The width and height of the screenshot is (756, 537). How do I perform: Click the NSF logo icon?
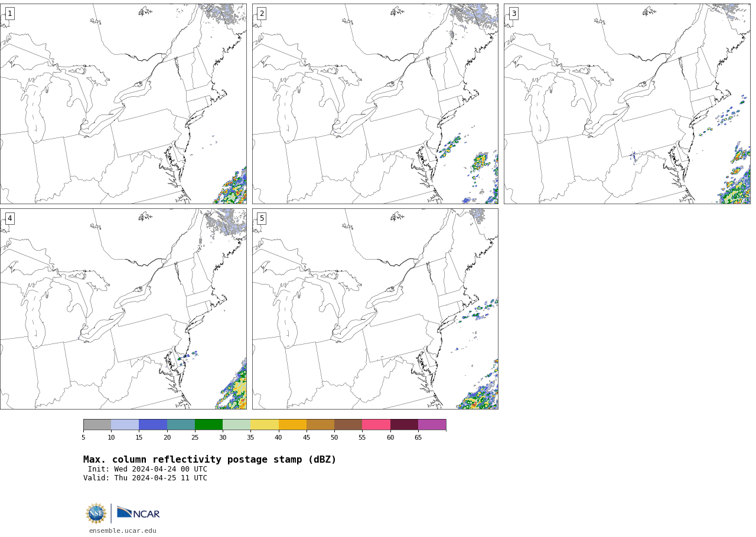click(96, 513)
